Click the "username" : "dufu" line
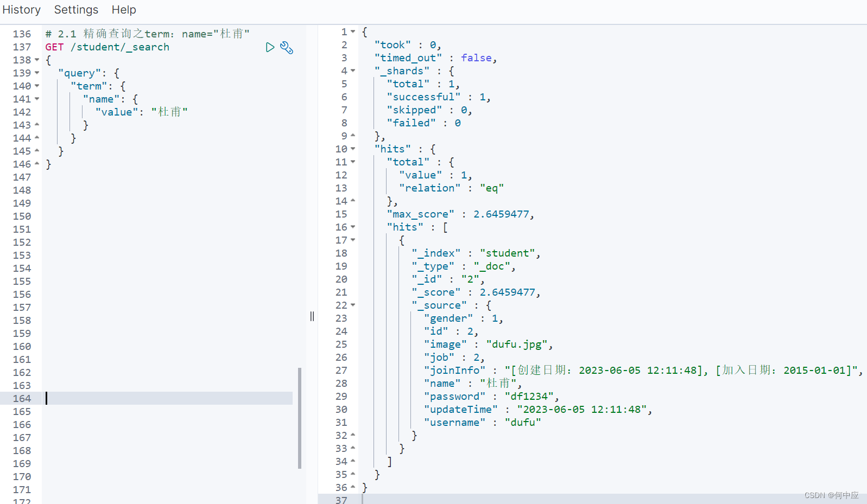Image resolution: width=867 pixels, height=504 pixels. [483, 423]
